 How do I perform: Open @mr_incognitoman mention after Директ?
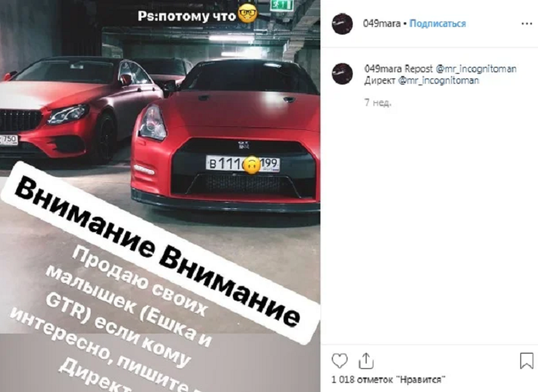coord(438,81)
